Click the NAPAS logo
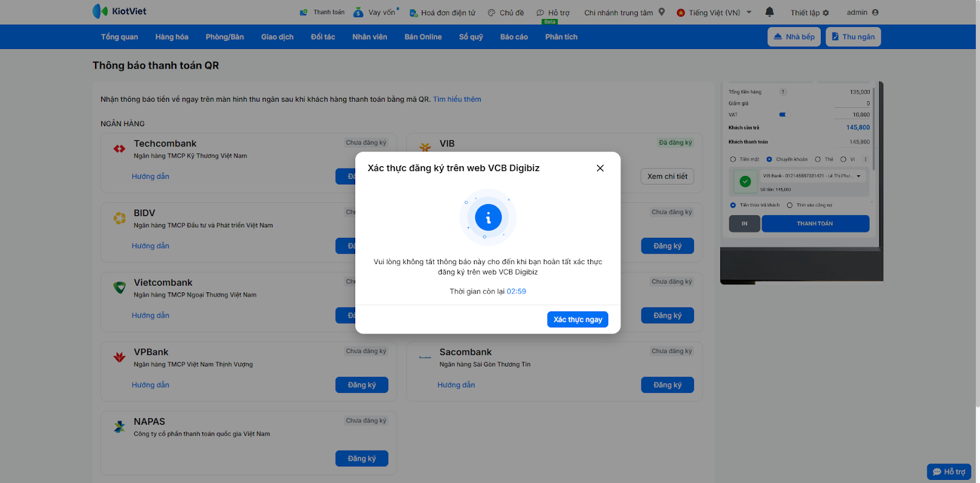This screenshot has height=483, width=980. point(119,426)
